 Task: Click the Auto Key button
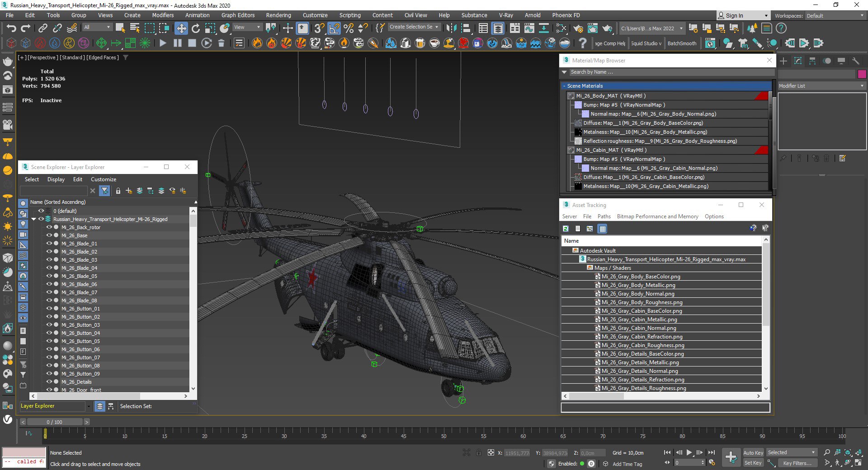pyautogui.click(x=753, y=453)
